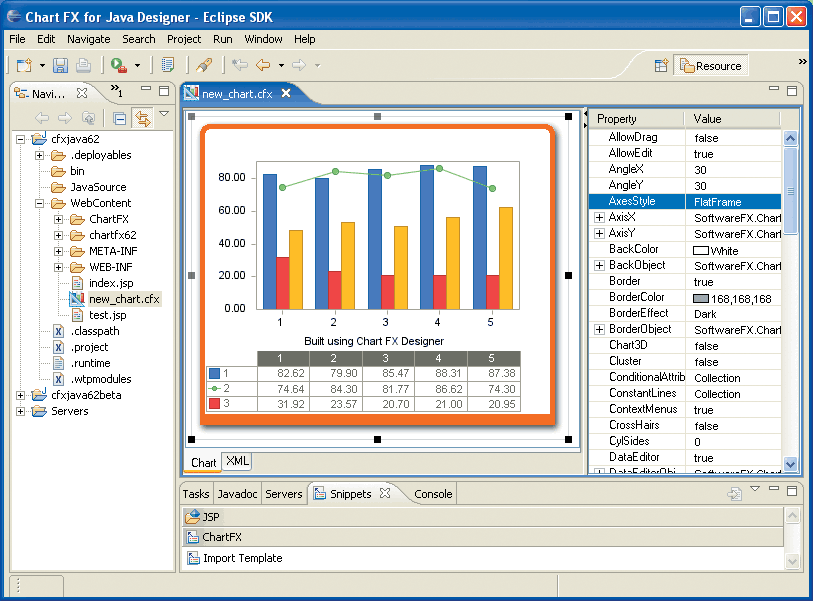The image size is (813, 601).
Task: Expand the .deployables folder
Action: click(39, 155)
